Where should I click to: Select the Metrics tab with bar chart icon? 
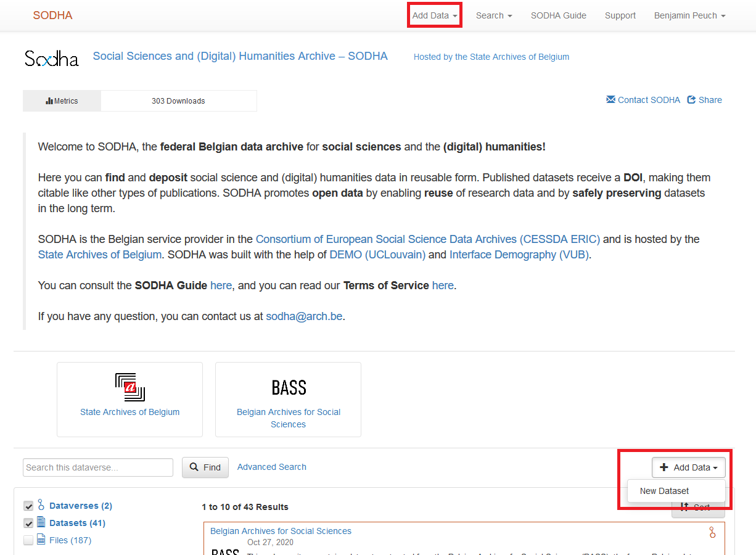pyautogui.click(x=62, y=101)
